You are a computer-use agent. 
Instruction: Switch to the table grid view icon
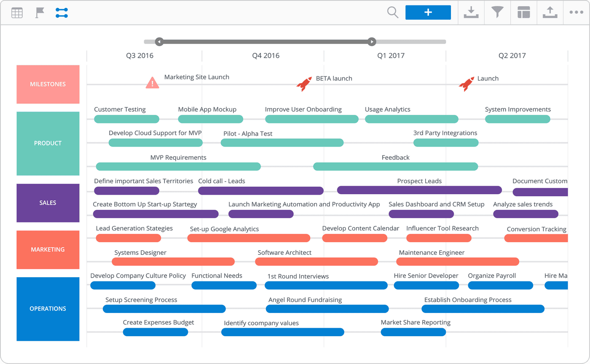17,13
